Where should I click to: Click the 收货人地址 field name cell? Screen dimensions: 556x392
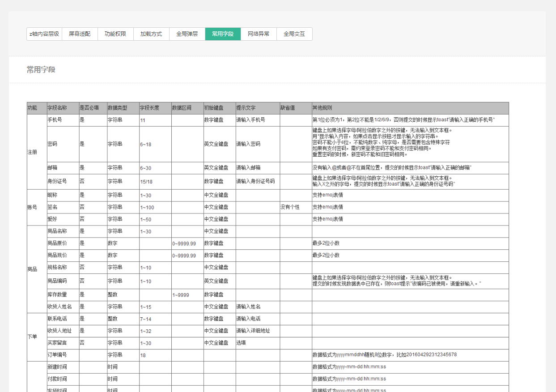pyautogui.click(x=63, y=331)
